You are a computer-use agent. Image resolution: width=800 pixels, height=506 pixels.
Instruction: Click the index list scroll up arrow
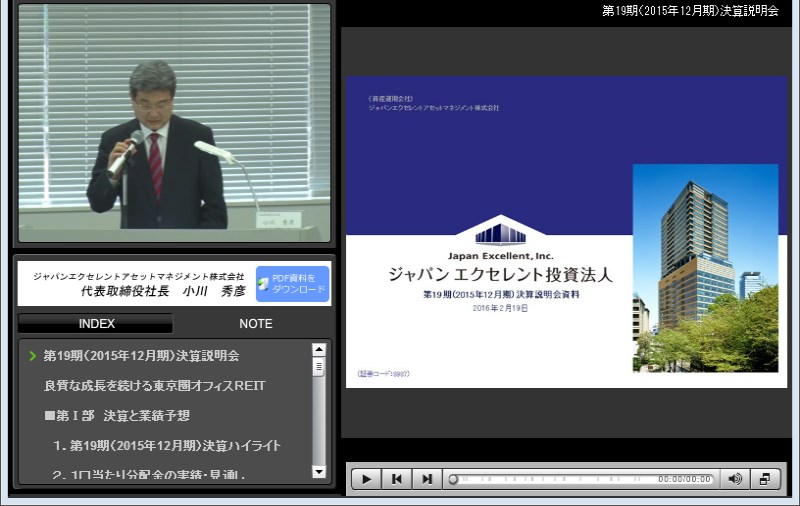[x=319, y=349]
